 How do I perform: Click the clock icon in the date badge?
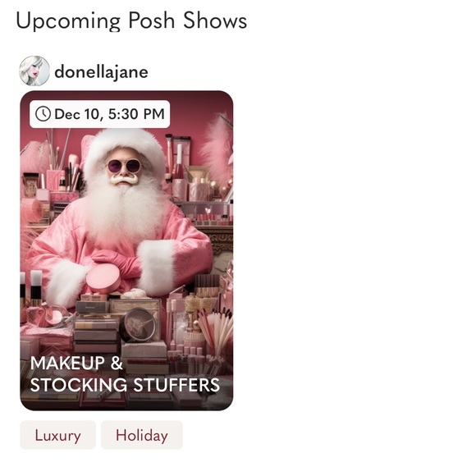pos(43,114)
